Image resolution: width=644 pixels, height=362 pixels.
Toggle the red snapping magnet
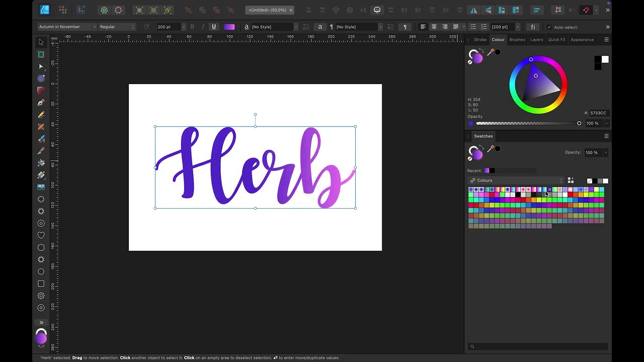pos(586,10)
